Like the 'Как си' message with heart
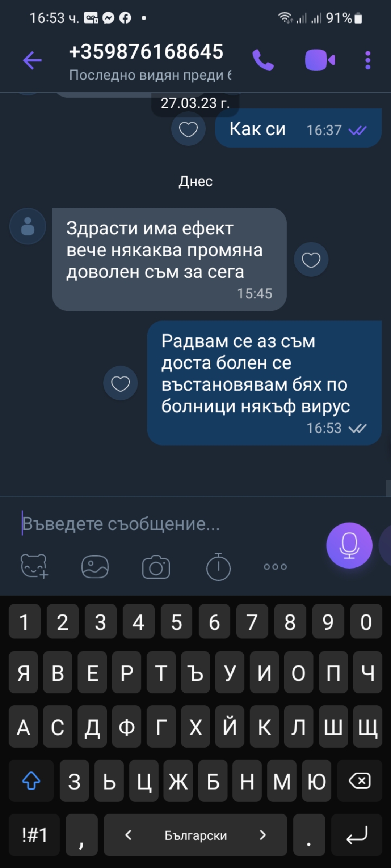391x868 pixels. pos(188,129)
